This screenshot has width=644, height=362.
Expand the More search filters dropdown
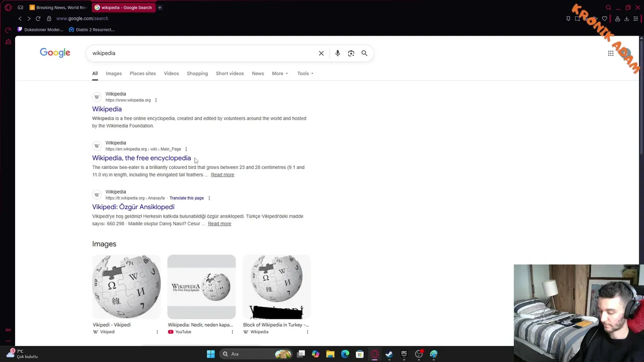(280, 73)
